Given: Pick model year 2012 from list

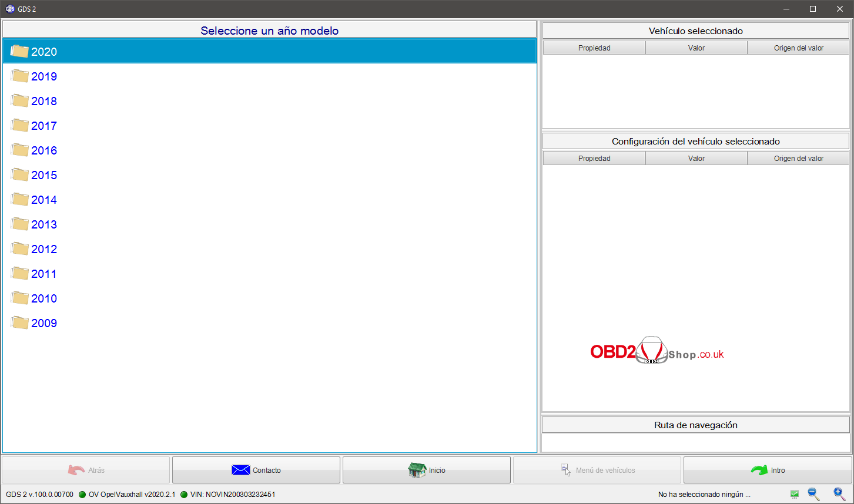Looking at the screenshot, I should pyautogui.click(x=44, y=249).
